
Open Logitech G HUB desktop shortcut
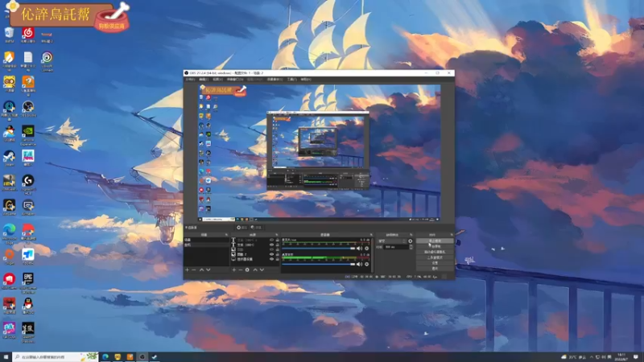tap(28, 183)
